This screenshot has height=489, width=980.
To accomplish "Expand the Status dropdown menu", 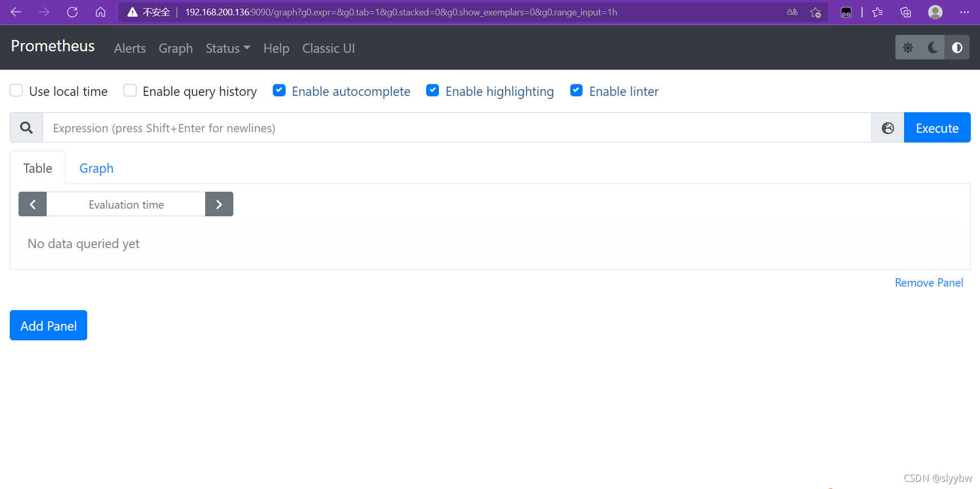I will pos(228,48).
